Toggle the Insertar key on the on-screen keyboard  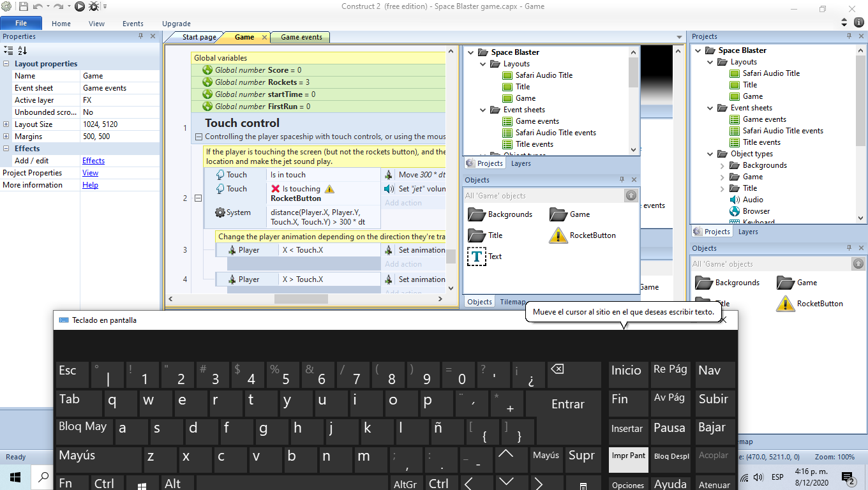[628, 432]
